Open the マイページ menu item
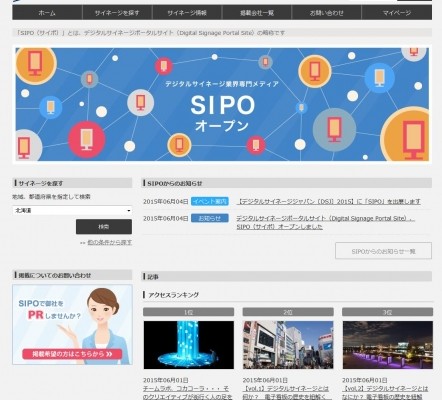 pos(397,13)
